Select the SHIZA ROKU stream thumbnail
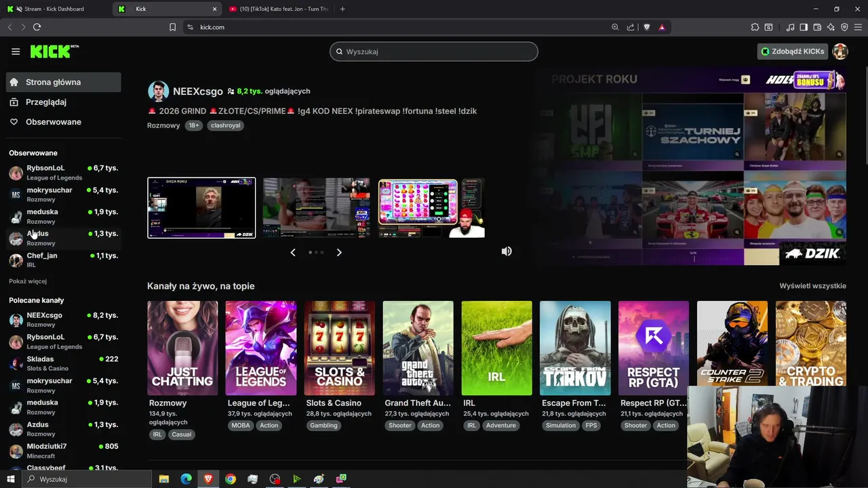This screenshot has height=488, width=868. click(x=201, y=207)
